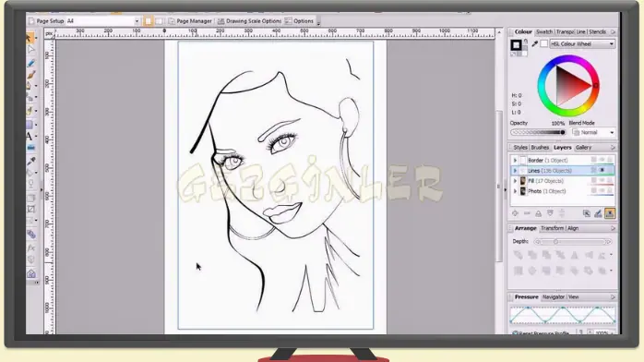Expand the Lines layer
Image resolution: width=644 pixels, height=362 pixels.
515,171
